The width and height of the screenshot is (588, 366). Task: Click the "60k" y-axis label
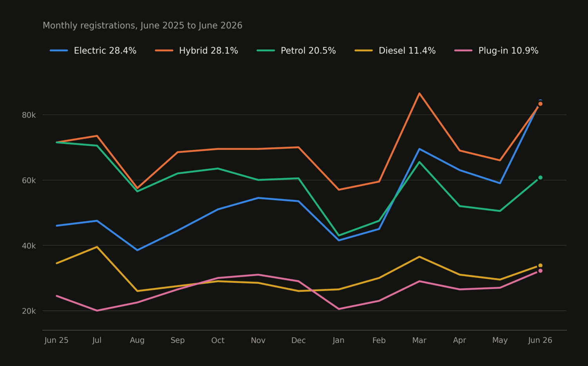[29, 180]
